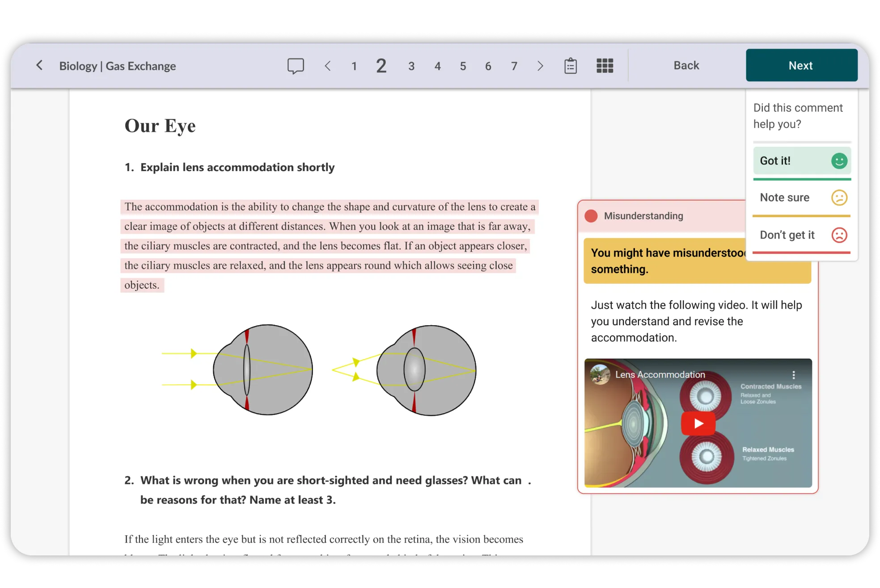
Task: Open the clipboard checklist icon
Action: (x=570, y=66)
